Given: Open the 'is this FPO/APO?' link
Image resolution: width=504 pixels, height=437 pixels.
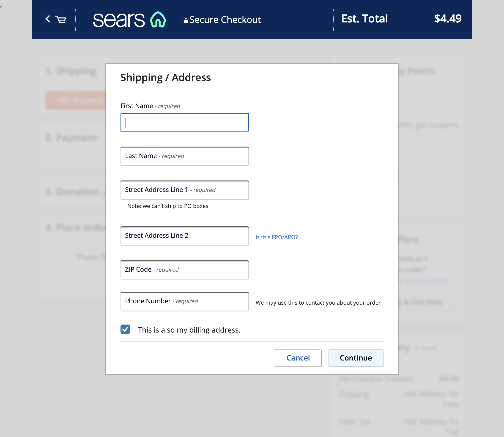Looking at the screenshot, I should pyautogui.click(x=276, y=237).
